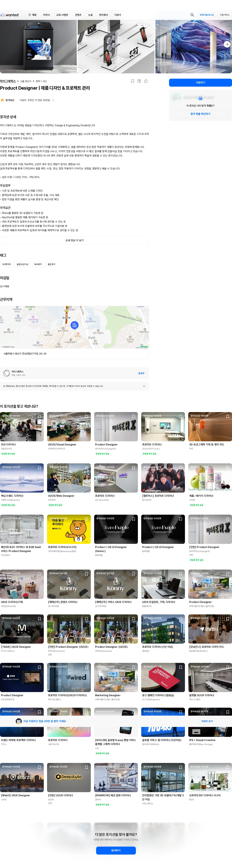Click the 50명이하 tag
The height and width of the screenshot is (868, 232).
click(x=6, y=264)
